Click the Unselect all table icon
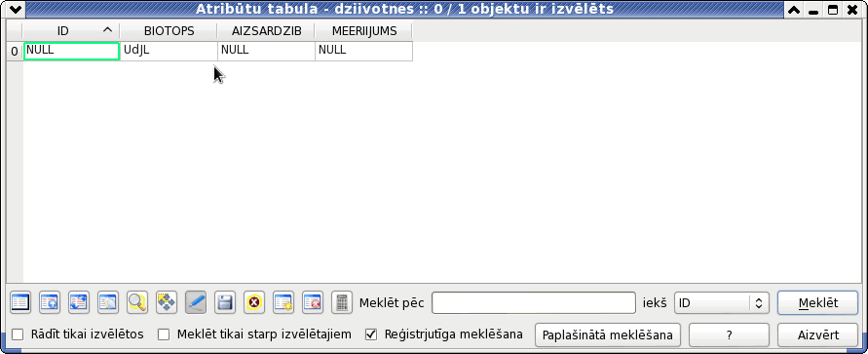Image resolution: width=868 pixels, height=354 pixels. (x=20, y=302)
